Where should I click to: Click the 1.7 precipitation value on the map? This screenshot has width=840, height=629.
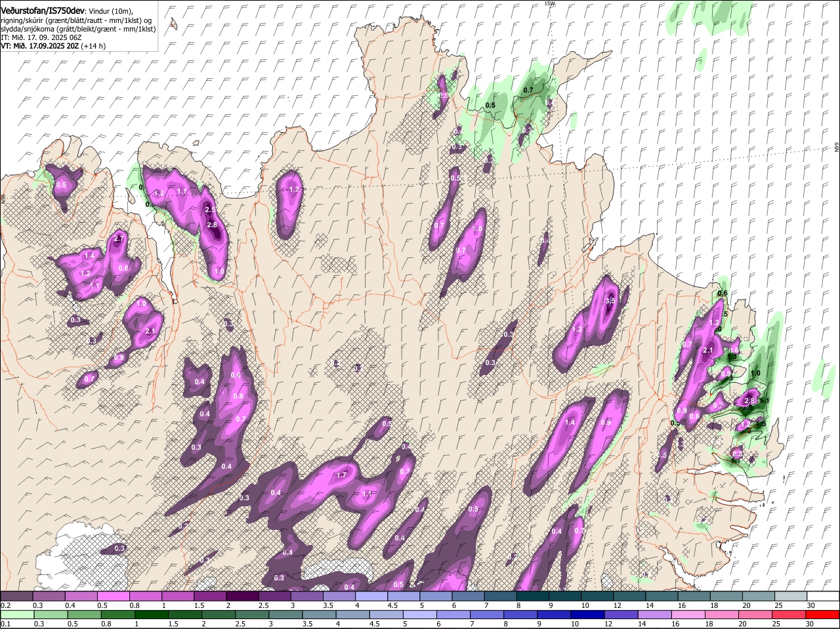tap(341, 475)
